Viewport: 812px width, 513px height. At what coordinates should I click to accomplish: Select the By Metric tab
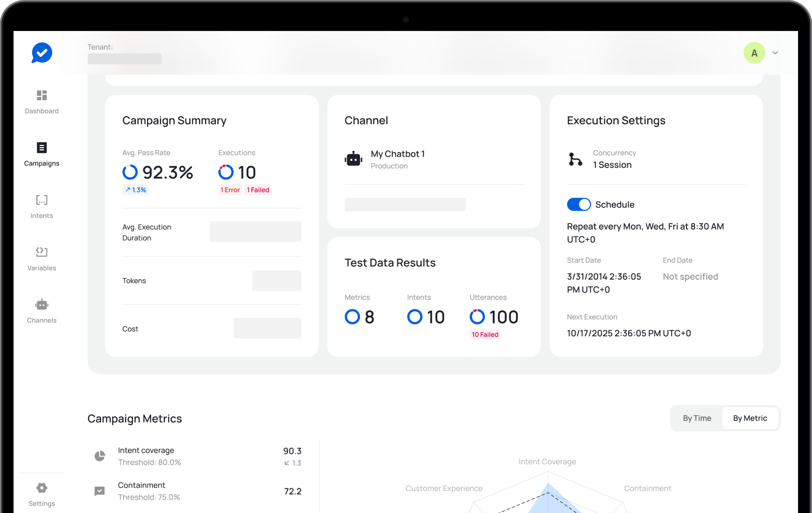(x=750, y=418)
